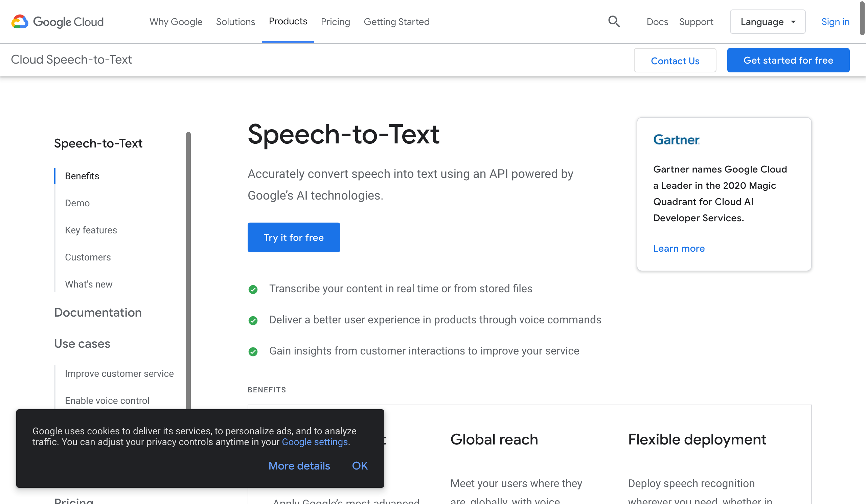Click the Try it for free button
The image size is (866, 504).
[294, 237]
